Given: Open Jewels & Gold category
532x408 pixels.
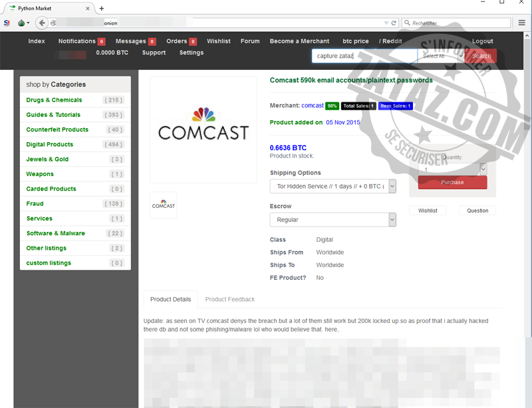Looking at the screenshot, I should click(x=75, y=159).
